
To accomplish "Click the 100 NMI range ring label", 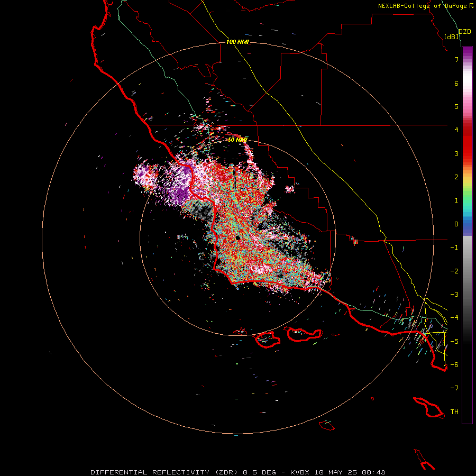I will pyautogui.click(x=237, y=42).
